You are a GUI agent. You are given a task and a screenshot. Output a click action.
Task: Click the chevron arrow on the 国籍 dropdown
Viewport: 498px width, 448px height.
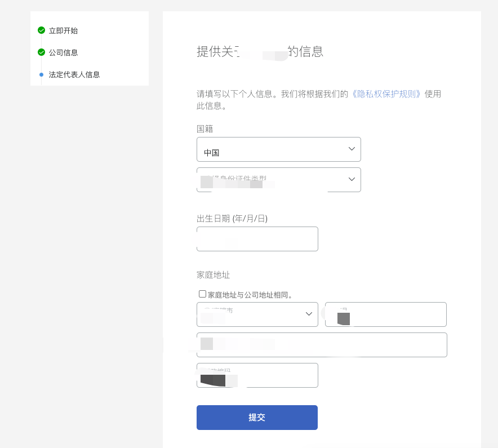(351, 149)
